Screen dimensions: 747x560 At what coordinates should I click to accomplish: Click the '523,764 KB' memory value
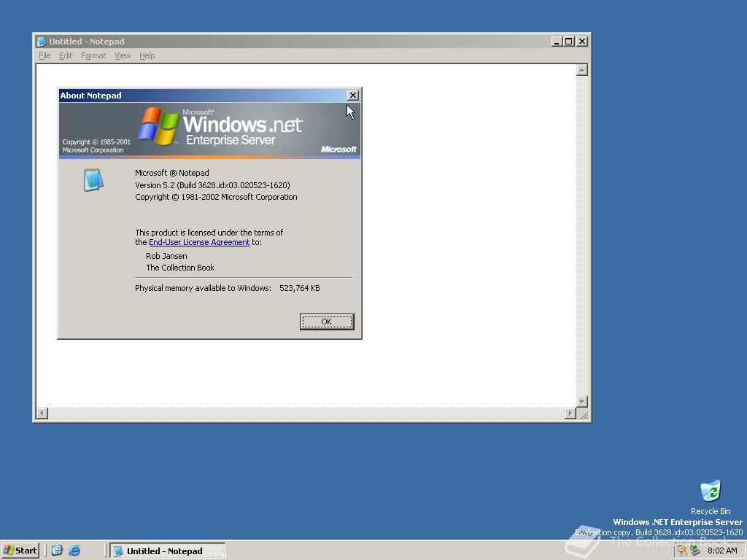(300, 288)
